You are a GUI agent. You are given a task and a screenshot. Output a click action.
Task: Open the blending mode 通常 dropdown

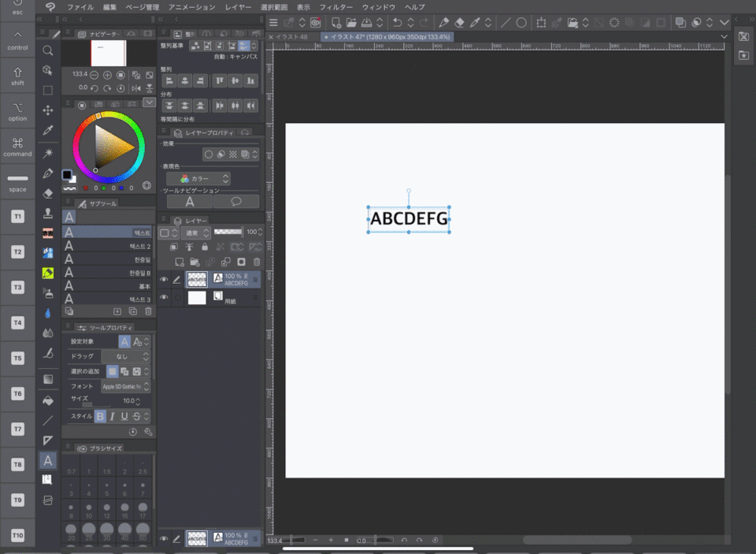tap(196, 232)
